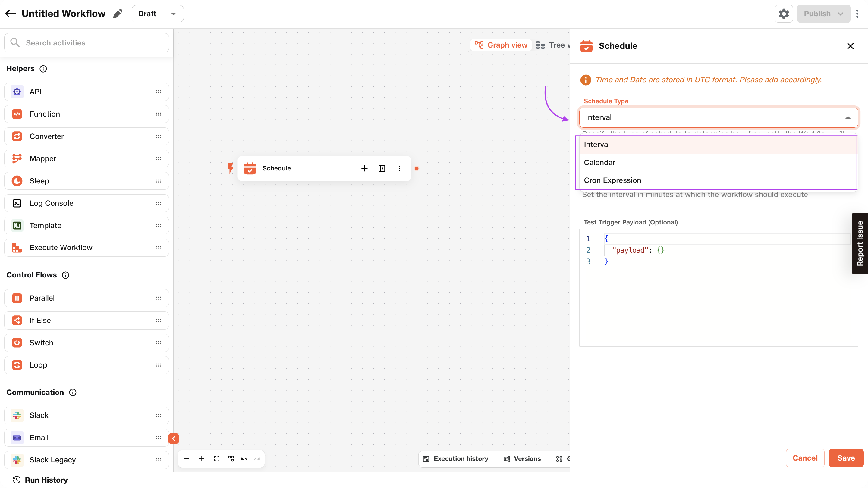Image resolution: width=868 pixels, height=488 pixels.
Task: Expand the Schedule Type dropdown
Action: [x=718, y=117]
